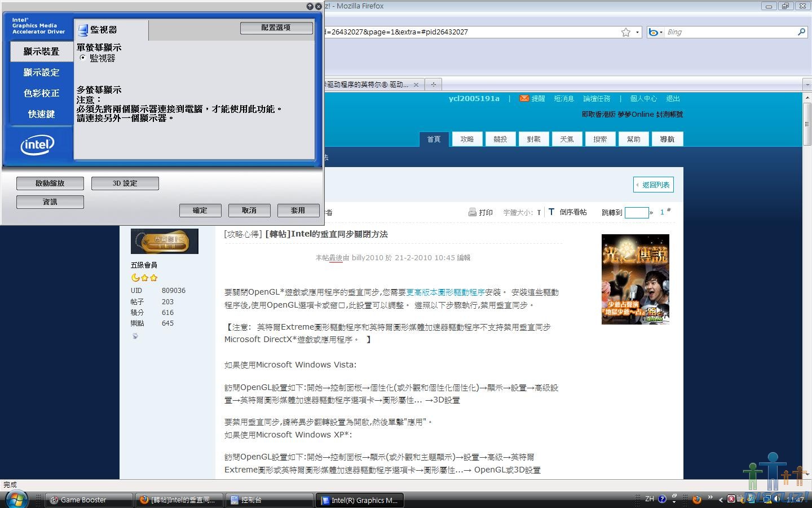
Task: Click the red X security tray icon
Action: tap(731, 500)
